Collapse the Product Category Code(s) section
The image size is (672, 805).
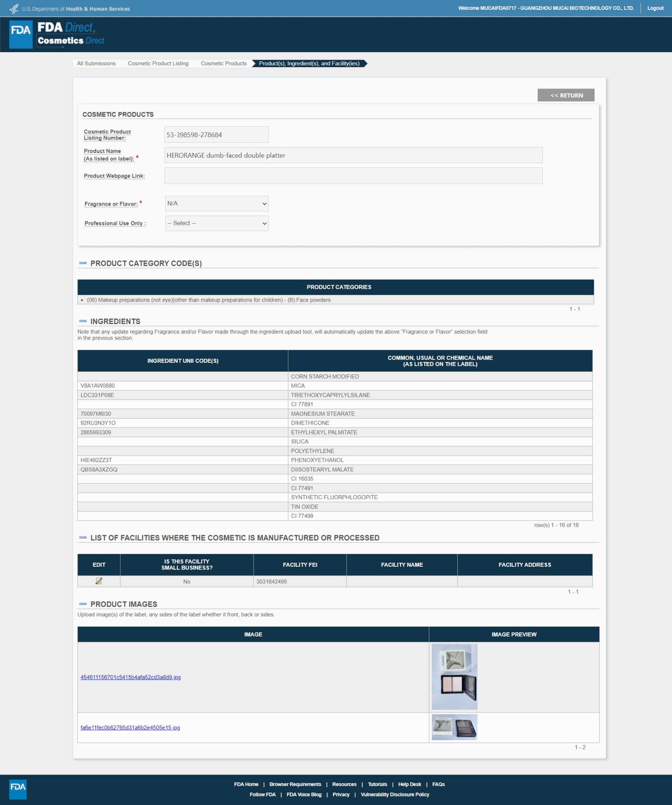tap(83, 263)
